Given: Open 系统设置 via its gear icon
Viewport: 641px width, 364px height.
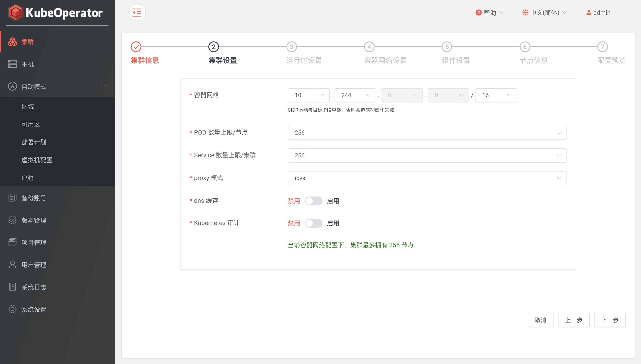Looking at the screenshot, I should 12,309.
